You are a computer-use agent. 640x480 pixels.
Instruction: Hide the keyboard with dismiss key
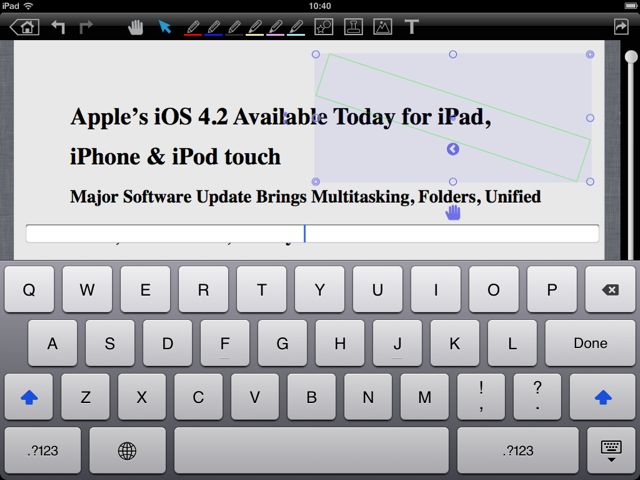click(611, 451)
